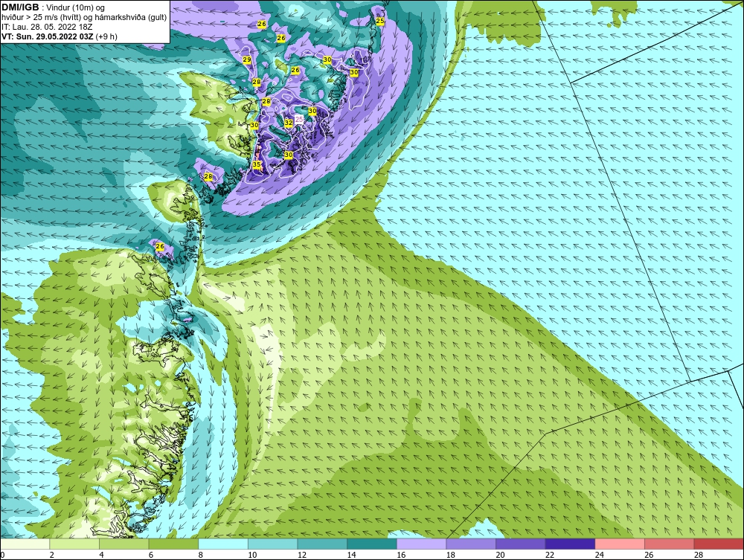Click the '22' value on the colour scale

coord(550,555)
